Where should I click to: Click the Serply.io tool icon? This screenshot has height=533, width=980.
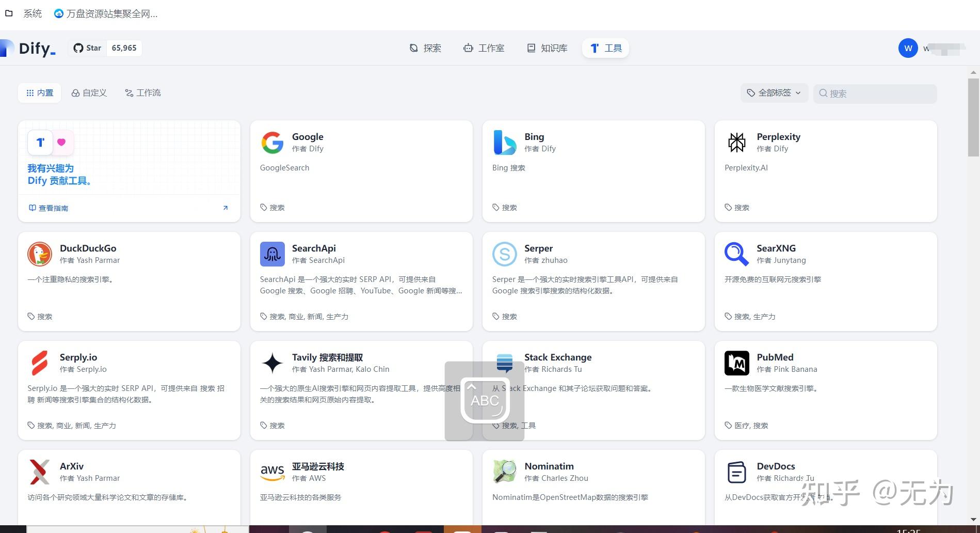tap(40, 363)
